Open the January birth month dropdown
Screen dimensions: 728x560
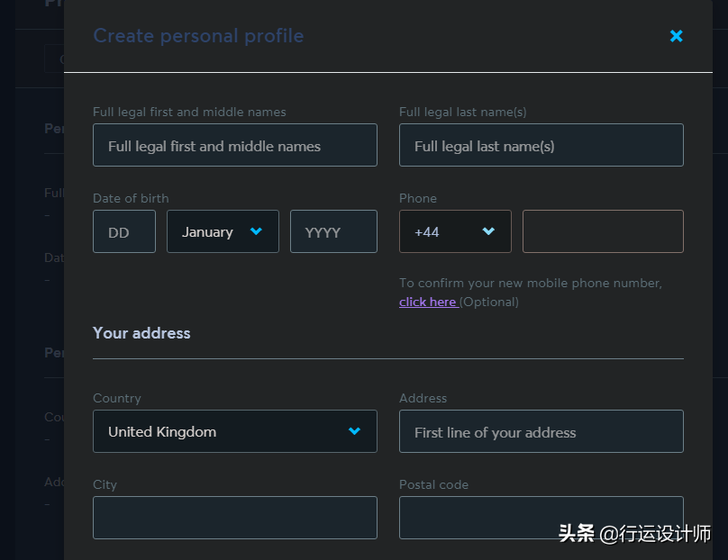[x=222, y=231]
